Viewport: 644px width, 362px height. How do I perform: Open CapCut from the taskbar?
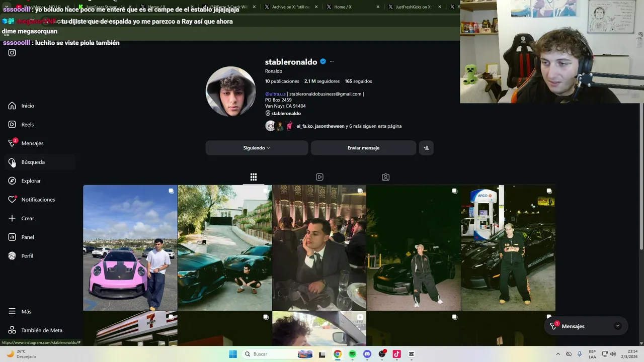412,354
